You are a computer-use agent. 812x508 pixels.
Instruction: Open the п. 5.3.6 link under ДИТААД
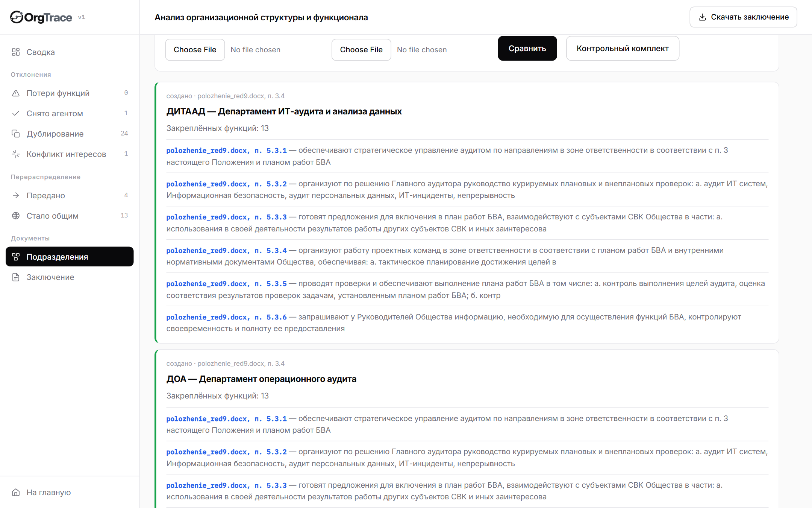(x=226, y=317)
